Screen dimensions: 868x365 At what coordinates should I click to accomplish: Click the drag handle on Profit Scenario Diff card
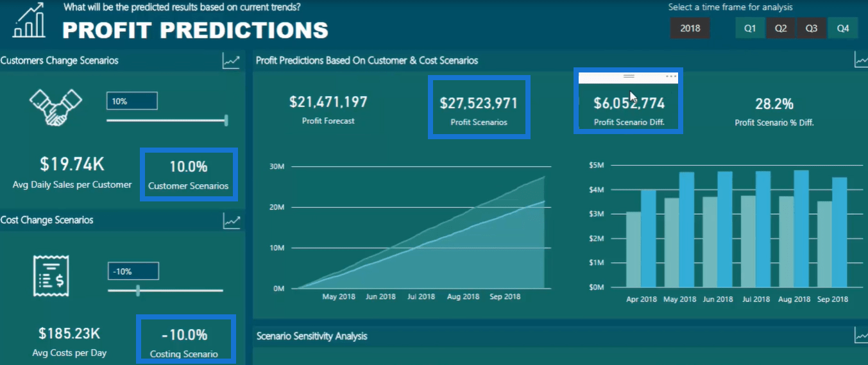point(629,76)
